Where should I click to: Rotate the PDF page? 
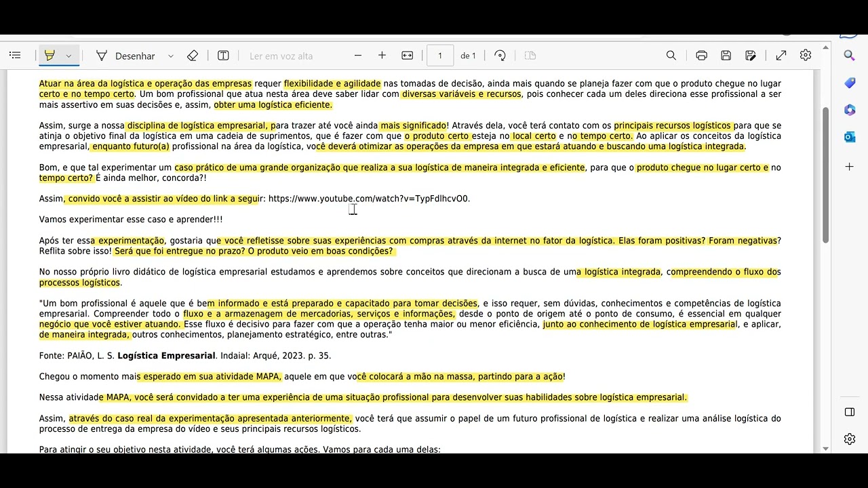500,56
